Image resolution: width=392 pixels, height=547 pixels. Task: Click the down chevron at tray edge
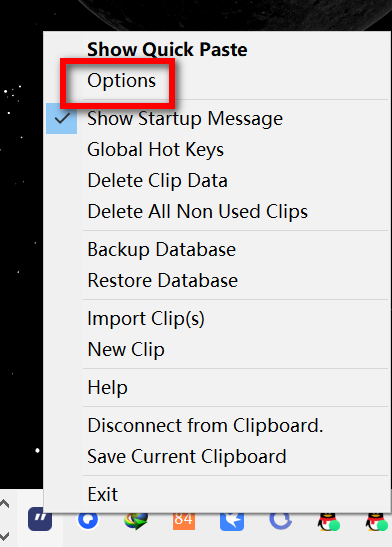click(4, 535)
